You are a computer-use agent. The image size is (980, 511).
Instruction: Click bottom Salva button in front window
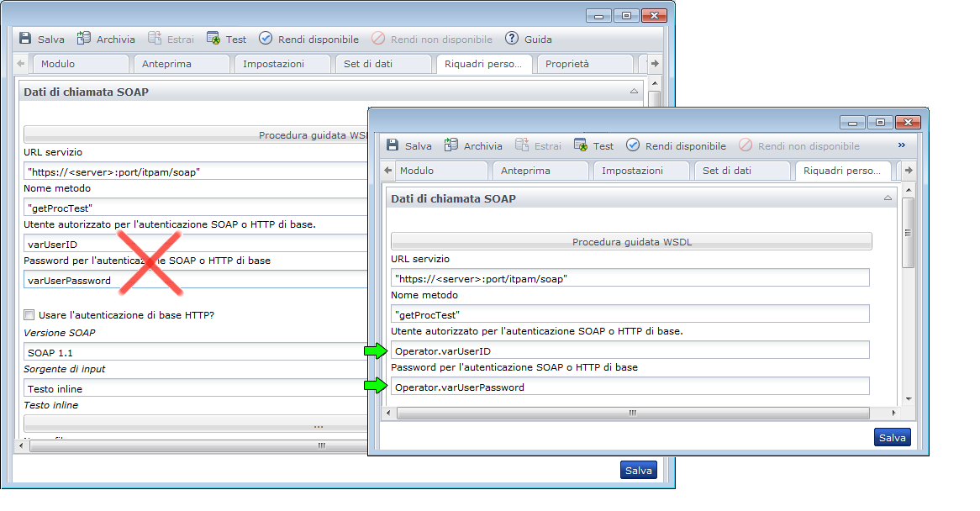click(892, 437)
